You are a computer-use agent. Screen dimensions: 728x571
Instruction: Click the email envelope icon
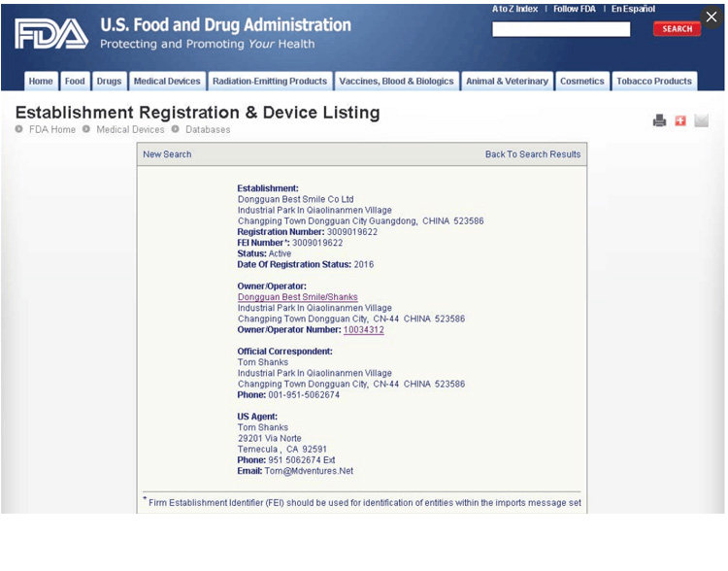pos(701,120)
